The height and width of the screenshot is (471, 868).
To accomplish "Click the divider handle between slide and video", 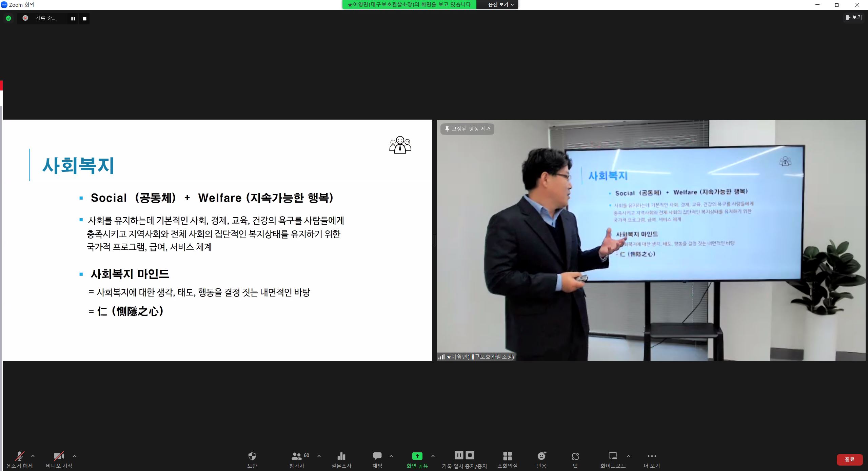I will [434, 240].
